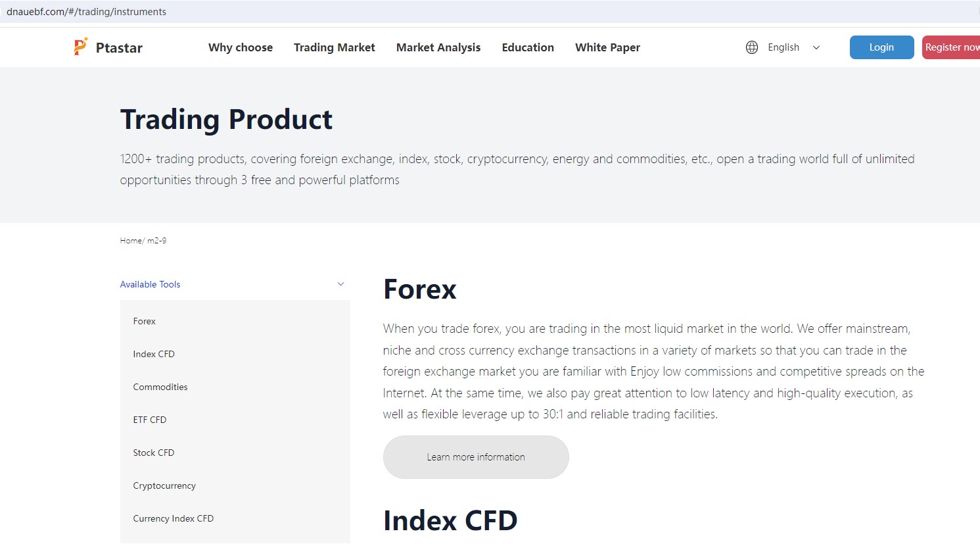Go to Market Analysis menu
Viewport: 980px width, 544px height.
tap(438, 47)
